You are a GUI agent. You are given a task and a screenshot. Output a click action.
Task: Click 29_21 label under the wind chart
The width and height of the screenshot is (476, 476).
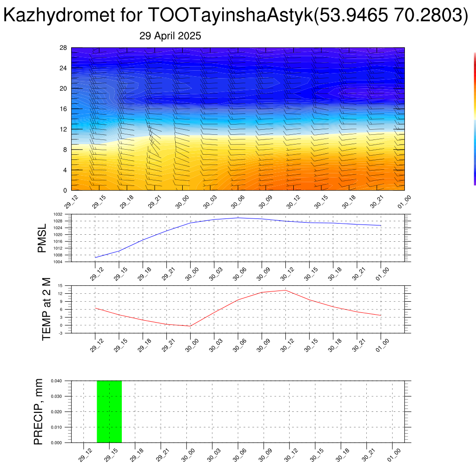154,202
